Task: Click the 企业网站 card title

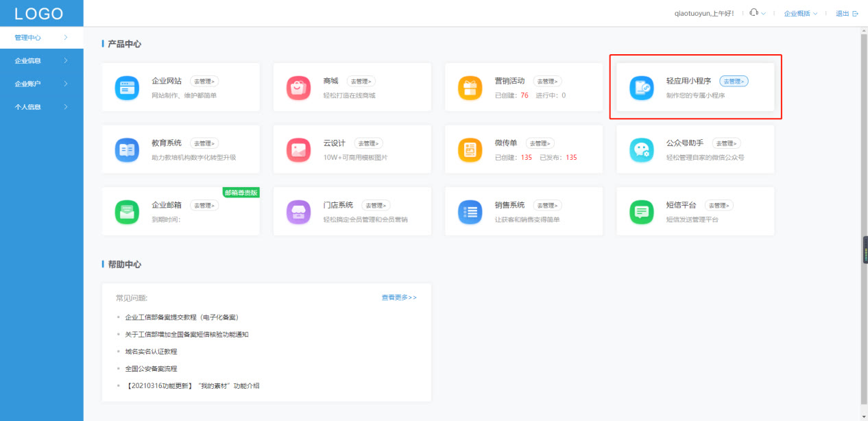Action: click(x=167, y=81)
